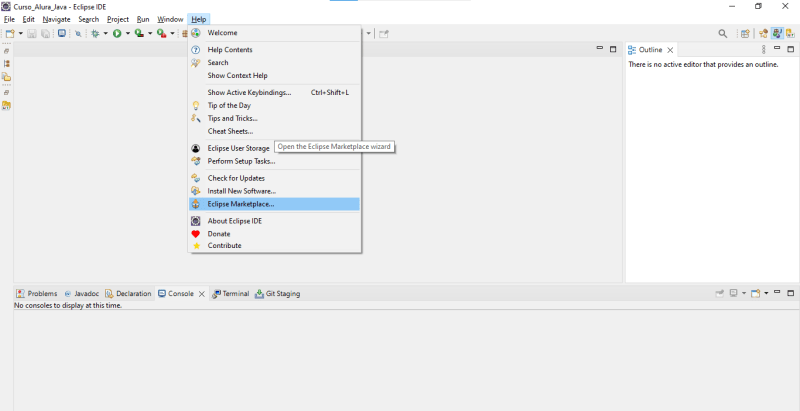Click the Restore icon in left trim stack
The width and height of the screenshot is (800, 411).
click(x=7, y=52)
